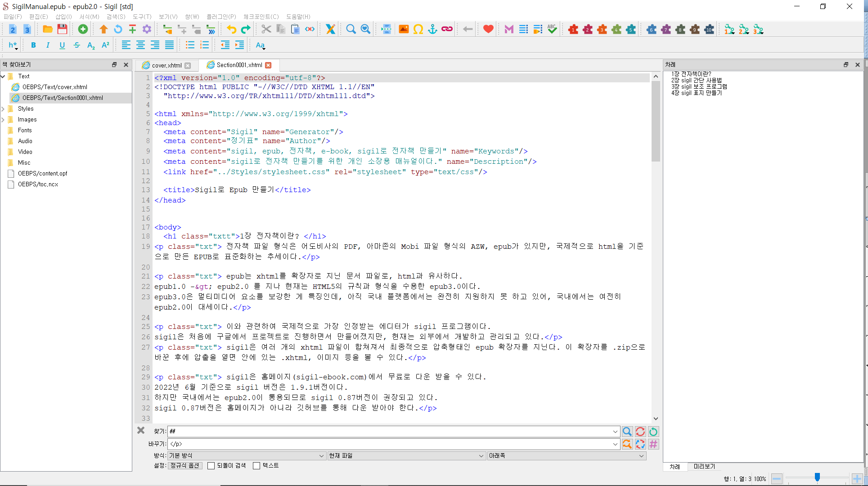The height and width of the screenshot is (486, 868).
Task: Click the open file folder icon
Action: point(47,30)
